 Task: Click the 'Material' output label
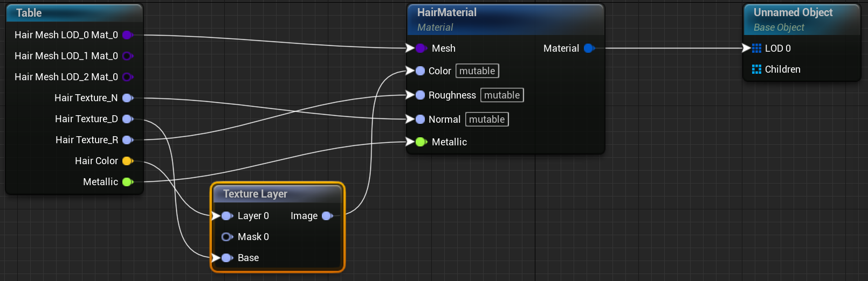561,48
